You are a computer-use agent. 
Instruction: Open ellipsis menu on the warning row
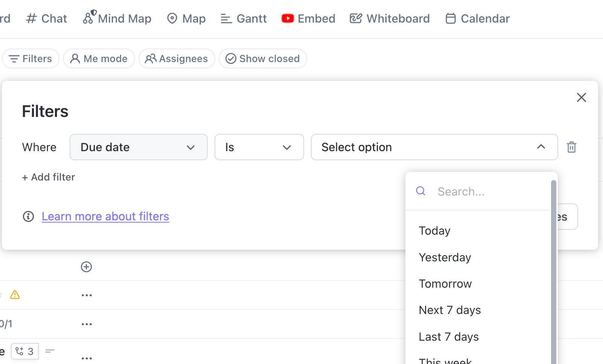point(87,295)
